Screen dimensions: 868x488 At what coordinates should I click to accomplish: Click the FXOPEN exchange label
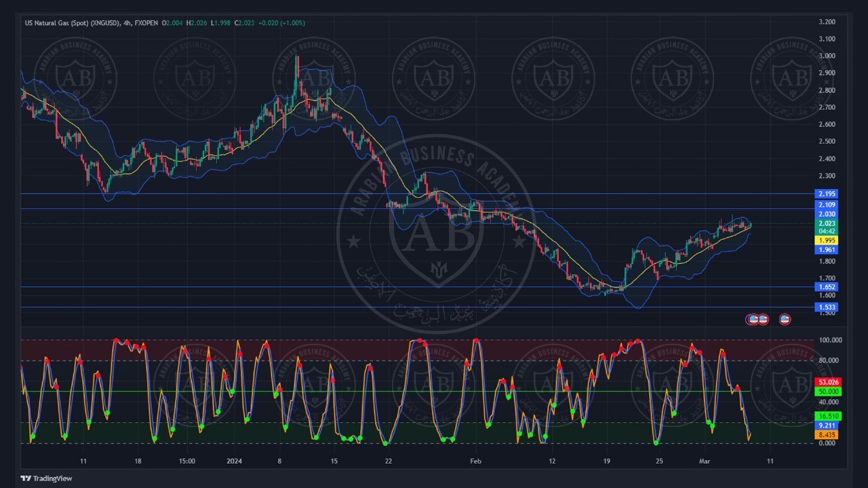pyautogui.click(x=146, y=23)
